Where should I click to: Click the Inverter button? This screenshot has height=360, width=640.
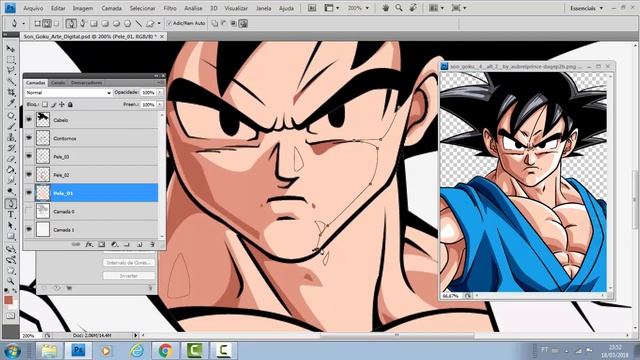pos(129,276)
